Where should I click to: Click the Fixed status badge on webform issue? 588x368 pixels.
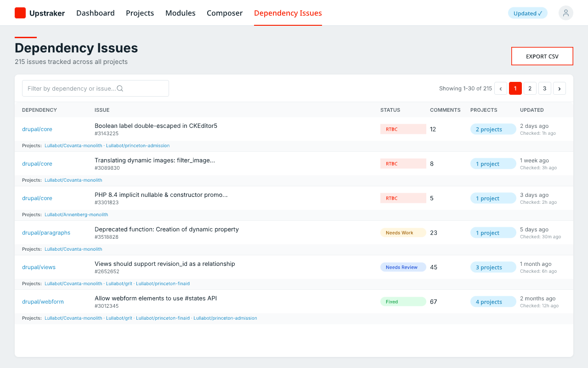tap(403, 301)
